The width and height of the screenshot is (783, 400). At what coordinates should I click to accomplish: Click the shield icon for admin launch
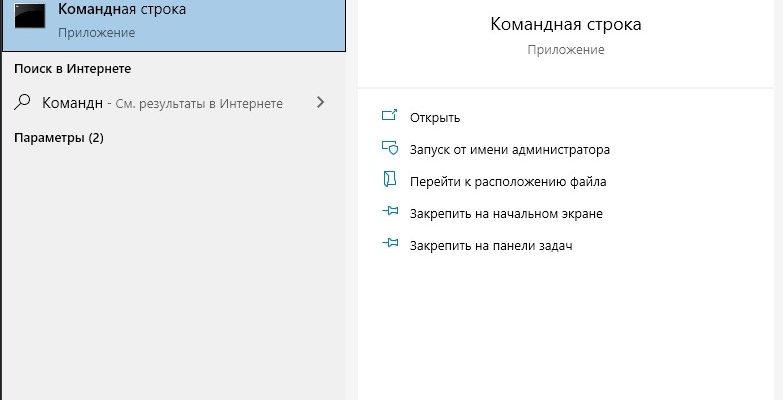coord(390,147)
